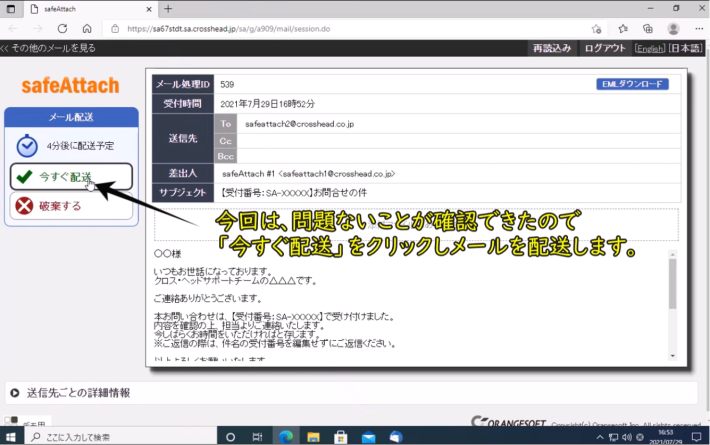Select the safeAttach browser tab
710x445 pixels.
(x=90, y=9)
